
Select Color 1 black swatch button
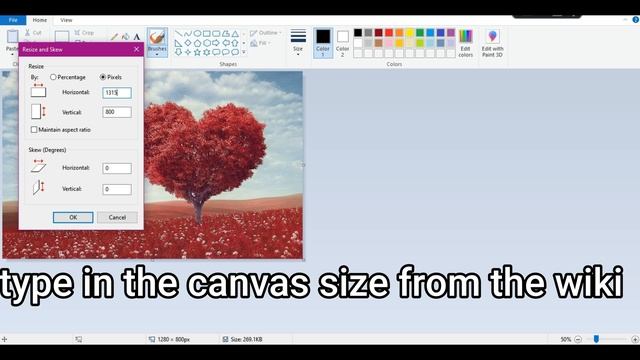pos(323,43)
